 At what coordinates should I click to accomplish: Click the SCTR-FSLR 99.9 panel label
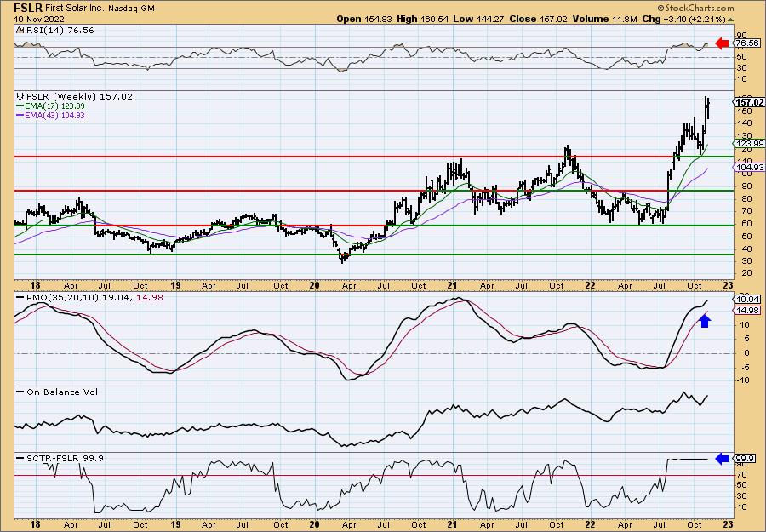click(65, 458)
